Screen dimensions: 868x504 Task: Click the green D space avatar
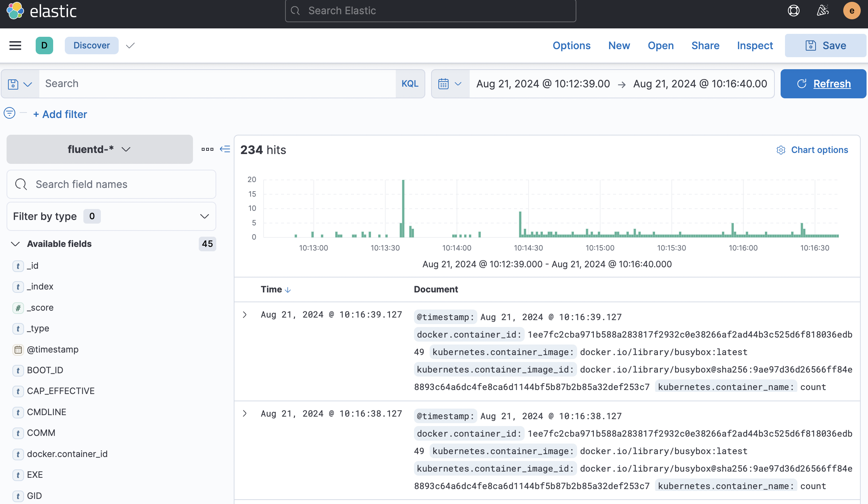tap(44, 46)
